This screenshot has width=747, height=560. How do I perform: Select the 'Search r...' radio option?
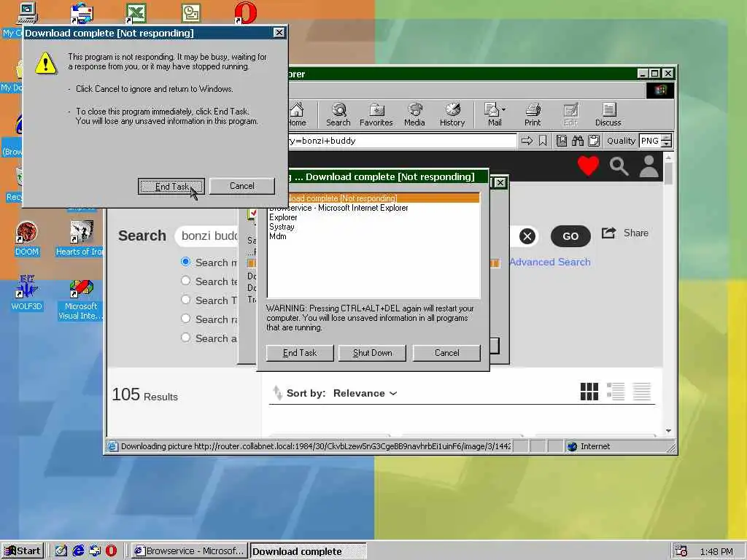186,319
